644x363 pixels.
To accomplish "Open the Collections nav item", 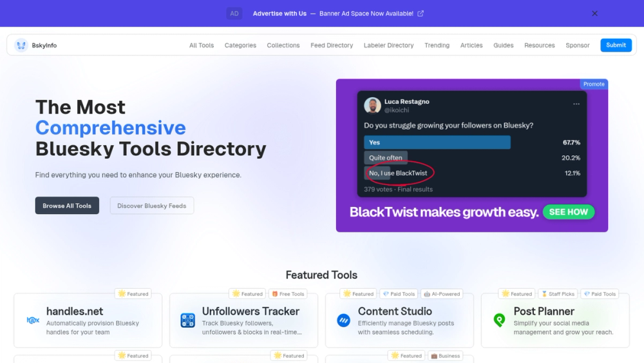I will click(x=283, y=45).
